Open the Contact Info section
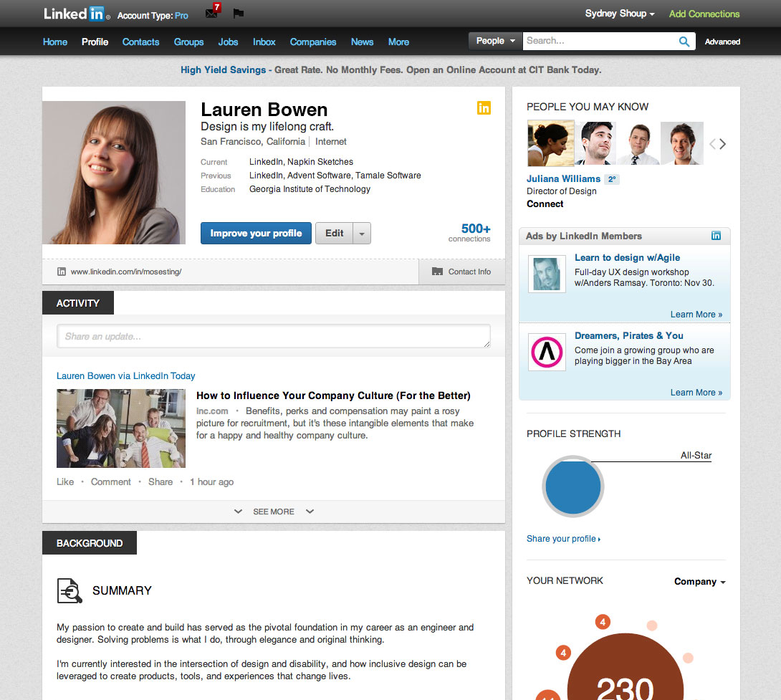This screenshot has height=700, width=781. coord(461,272)
